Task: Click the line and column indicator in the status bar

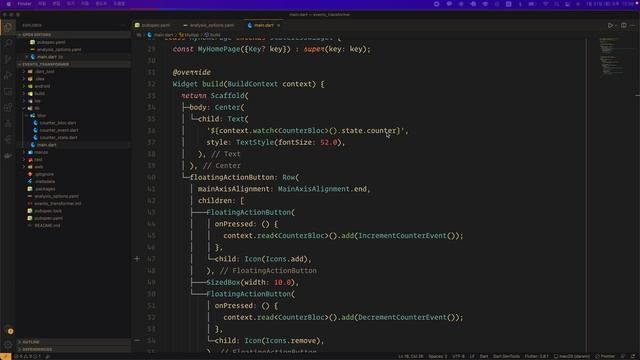Action: click(x=411, y=357)
